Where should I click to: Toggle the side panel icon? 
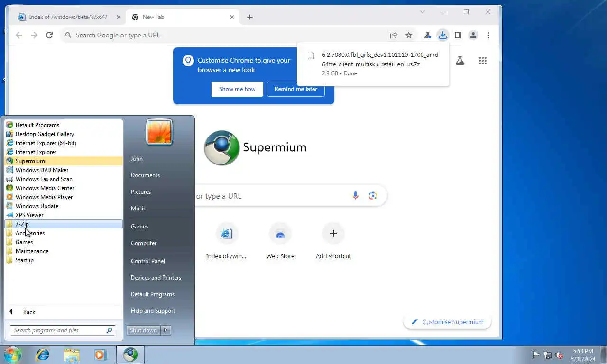coord(458,35)
